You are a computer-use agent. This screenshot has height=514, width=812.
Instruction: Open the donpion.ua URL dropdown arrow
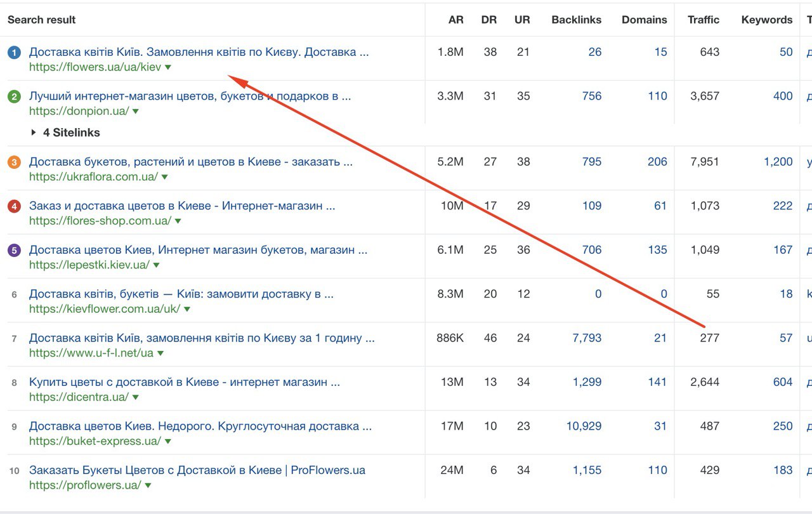coord(136,112)
